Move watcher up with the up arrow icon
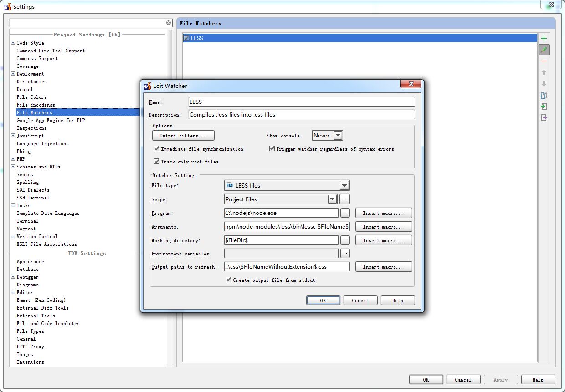Viewport: 565px width, 392px height. [x=544, y=72]
